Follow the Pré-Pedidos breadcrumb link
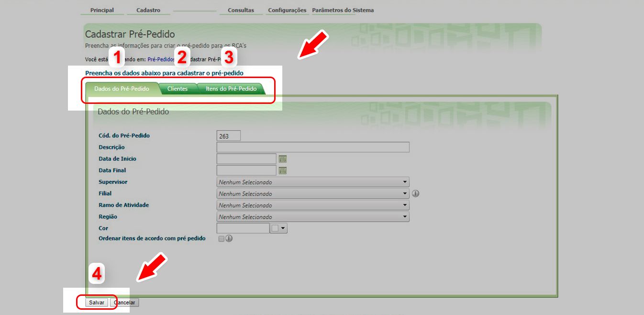The image size is (644, 315). pos(161,60)
